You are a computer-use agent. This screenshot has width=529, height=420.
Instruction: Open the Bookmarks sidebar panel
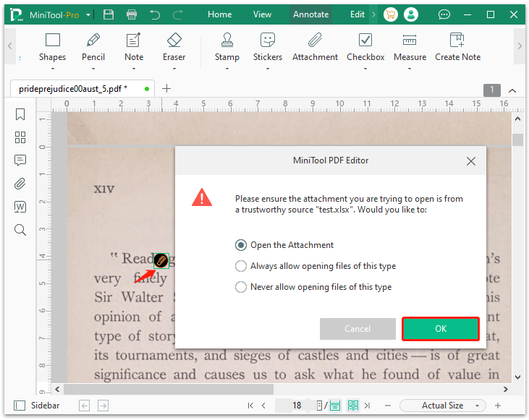(x=20, y=114)
